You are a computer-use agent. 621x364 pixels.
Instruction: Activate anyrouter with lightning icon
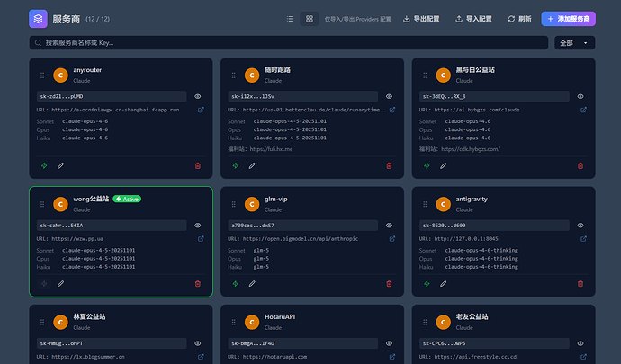click(x=44, y=165)
